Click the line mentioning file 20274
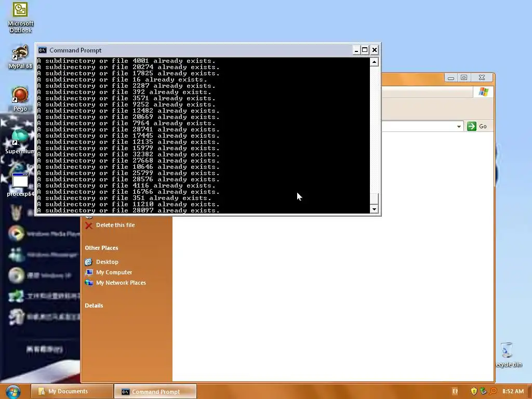 (x=128, y=67)
